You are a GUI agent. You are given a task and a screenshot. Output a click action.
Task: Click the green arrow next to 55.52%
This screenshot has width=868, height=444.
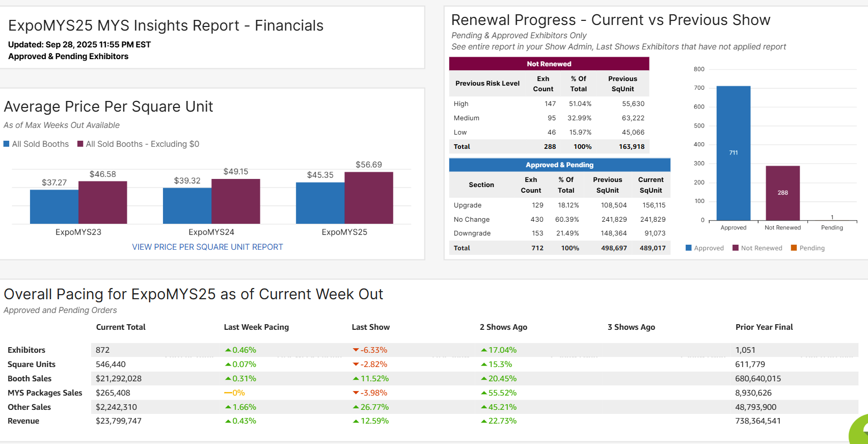point(483,393)
